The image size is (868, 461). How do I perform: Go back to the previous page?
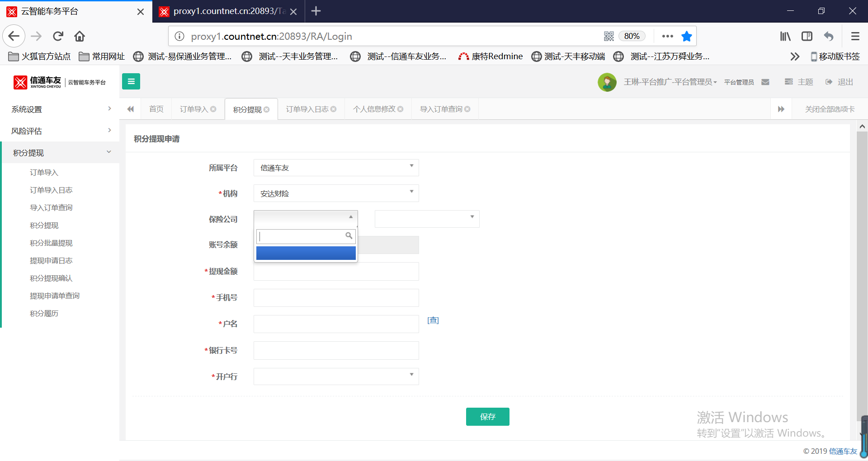(x=14, y=36)
